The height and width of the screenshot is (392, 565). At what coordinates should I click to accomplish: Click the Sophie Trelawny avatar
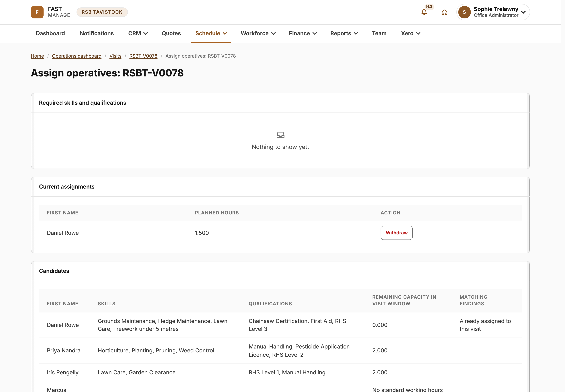tap(464, 12)
